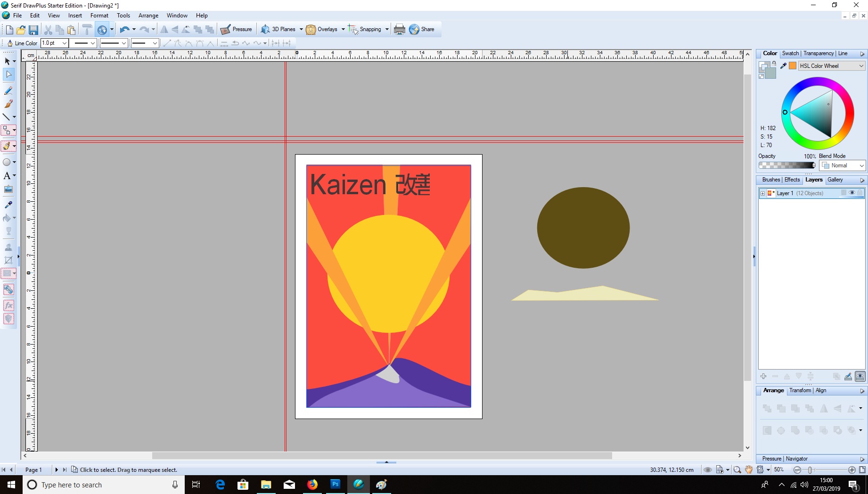
Task: Click the Save disk icon
Action: [x=33, y=30]
